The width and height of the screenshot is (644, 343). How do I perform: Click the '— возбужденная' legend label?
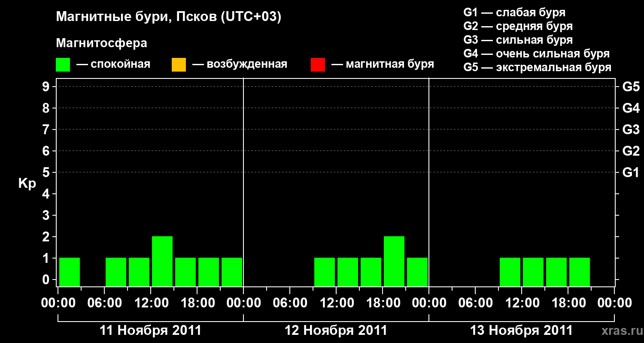pyautogui.click(x=240, y=65)
